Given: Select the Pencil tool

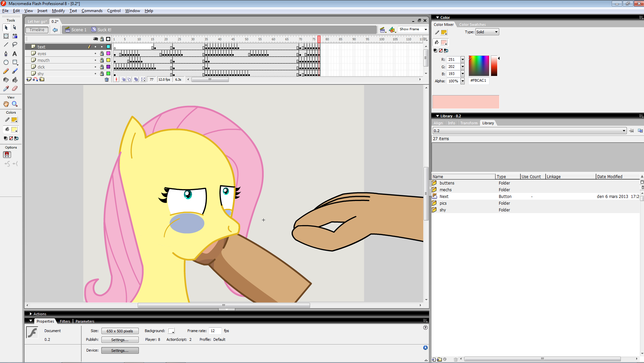Looking at the screenshot, I should pos(6,71).
